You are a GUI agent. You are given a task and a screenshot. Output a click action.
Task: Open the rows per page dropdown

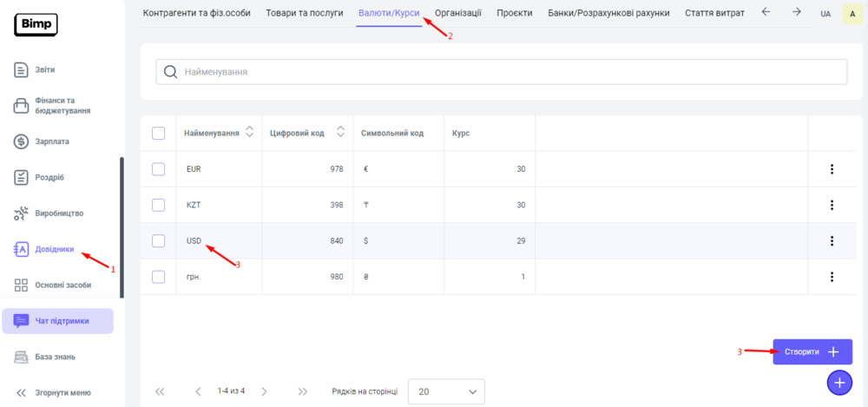click(446, 392)
